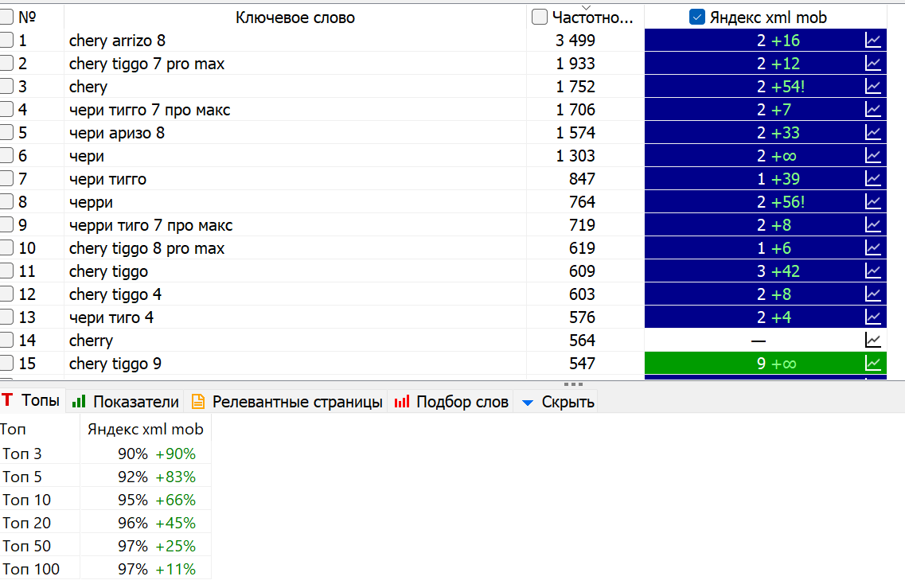This screenshot has height=588, width=905.
Task: Select keyword cell черри тиго 7 про макс
Action: point(295,225)
